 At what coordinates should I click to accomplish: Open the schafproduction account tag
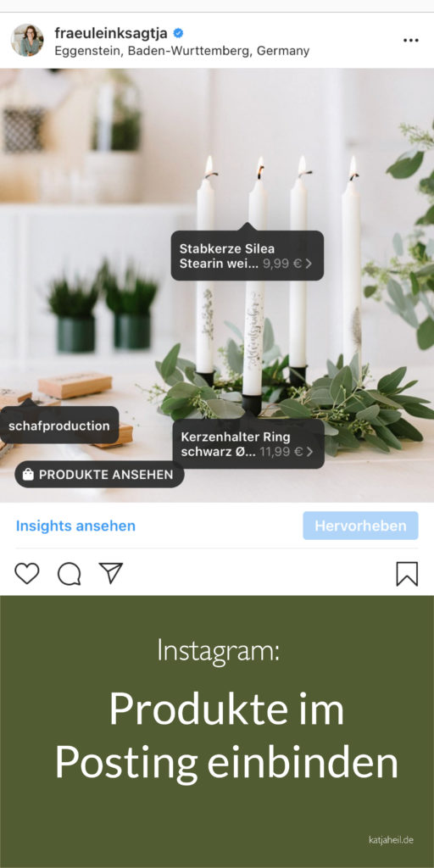(x=59, y=426)
